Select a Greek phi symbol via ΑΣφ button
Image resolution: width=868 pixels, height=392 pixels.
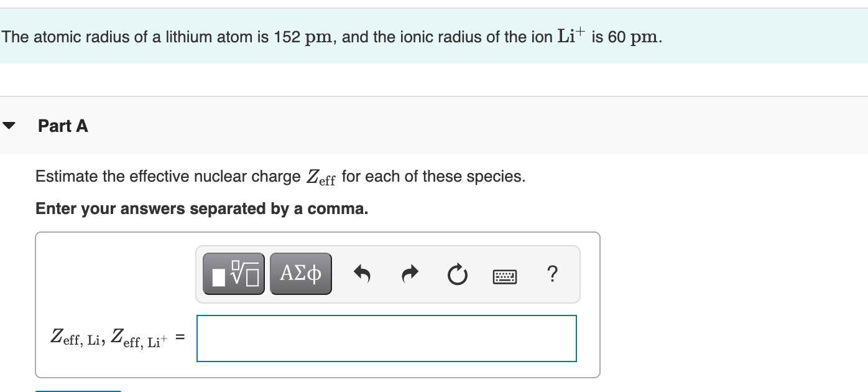(300, 273)
